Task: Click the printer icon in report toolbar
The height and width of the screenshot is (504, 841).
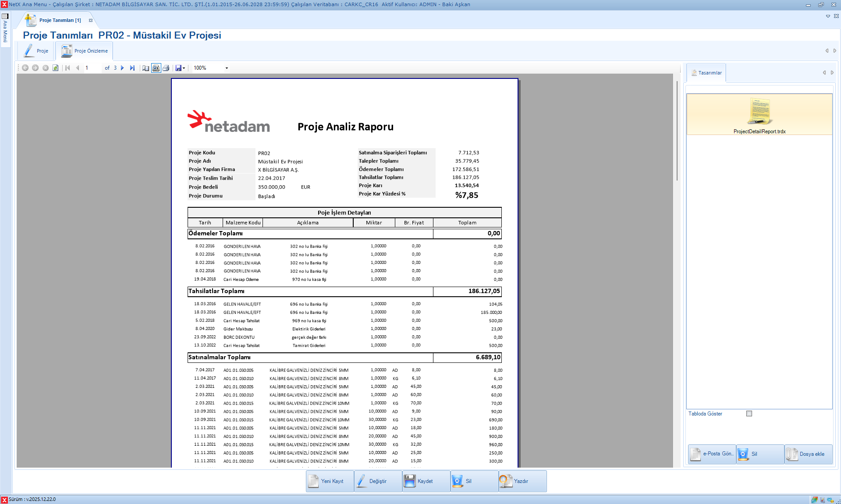Action: (166, 68)
